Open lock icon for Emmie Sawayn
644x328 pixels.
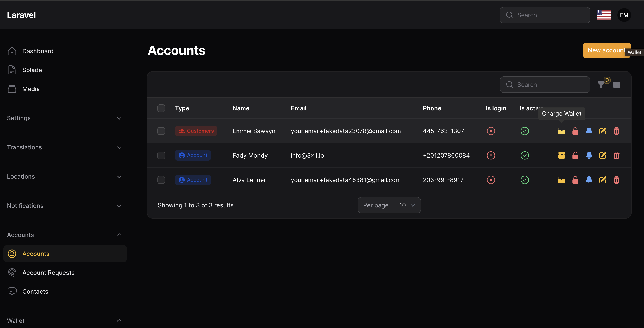coord(575,131)
